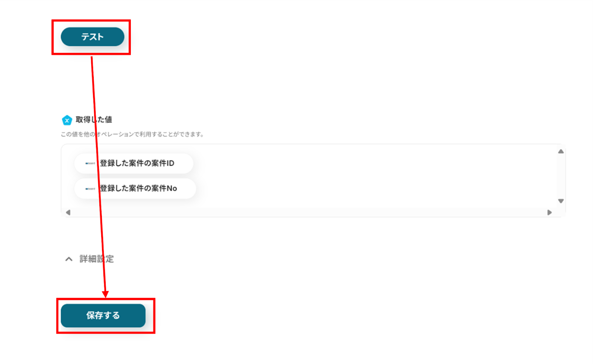Click the scroll left arrow in values box
593x364 pixels.
[x=68, y=213]
